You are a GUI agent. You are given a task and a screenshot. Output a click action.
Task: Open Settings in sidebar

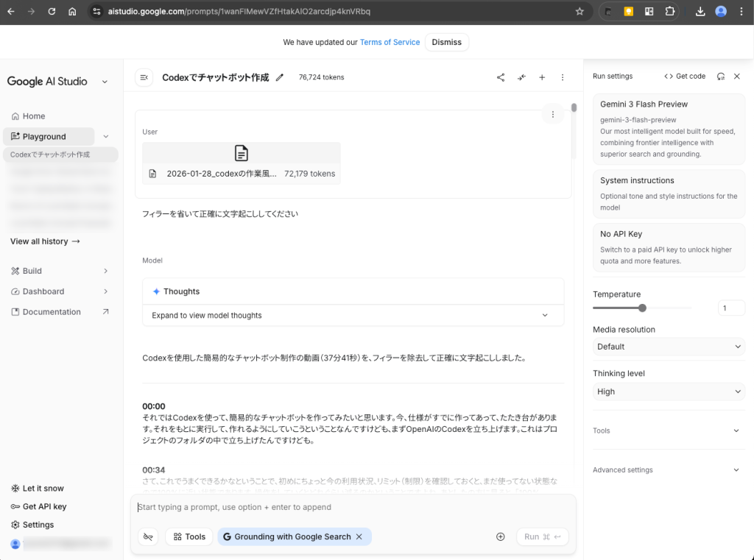(x=32, y=525)
